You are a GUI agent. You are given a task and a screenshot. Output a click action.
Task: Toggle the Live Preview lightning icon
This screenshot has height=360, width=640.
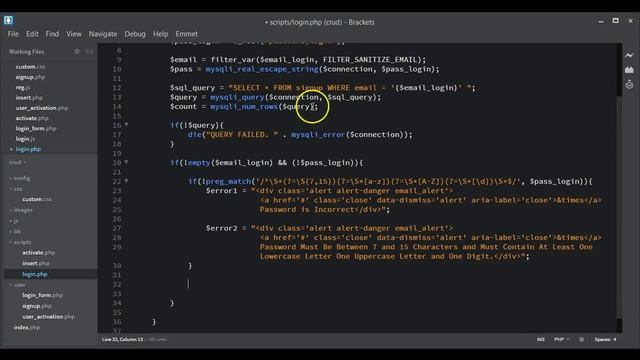pyautogui.click(x=629, y=55)
